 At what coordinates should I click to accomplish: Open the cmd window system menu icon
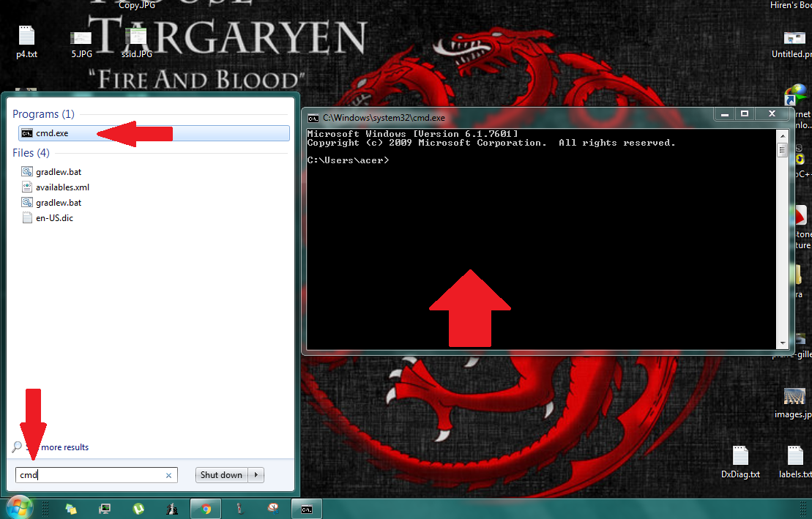coord(313,118)
